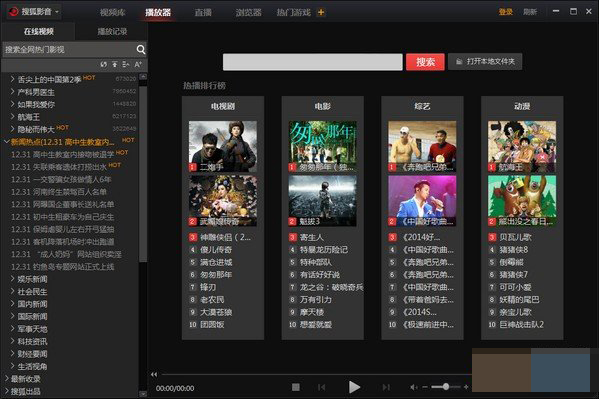This screenshot has height=399, width=599.
Task: Open 巨神战击队2 in the 动漫 ranking
Action: [x=521, y=324]
